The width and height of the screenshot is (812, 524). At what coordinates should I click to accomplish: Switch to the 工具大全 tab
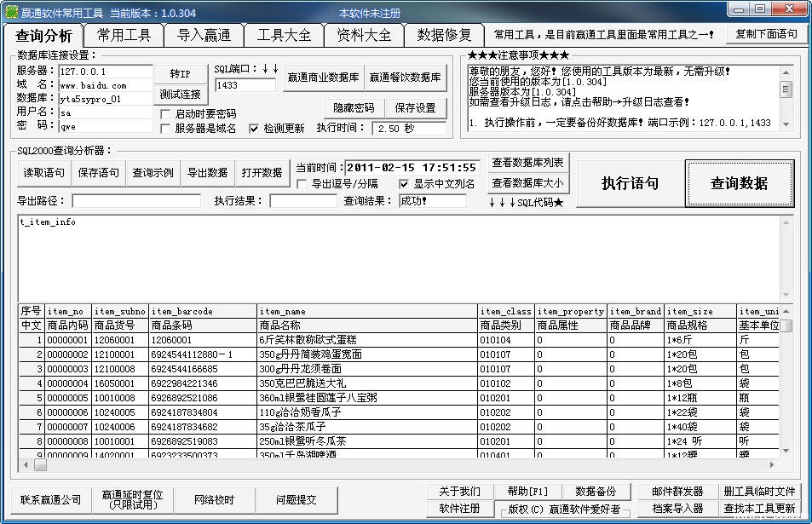click(284, 35)
